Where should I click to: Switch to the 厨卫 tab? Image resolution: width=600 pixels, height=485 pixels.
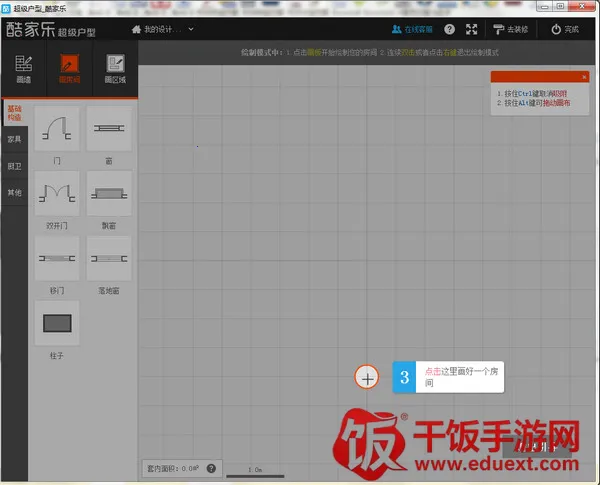point(14,166)
